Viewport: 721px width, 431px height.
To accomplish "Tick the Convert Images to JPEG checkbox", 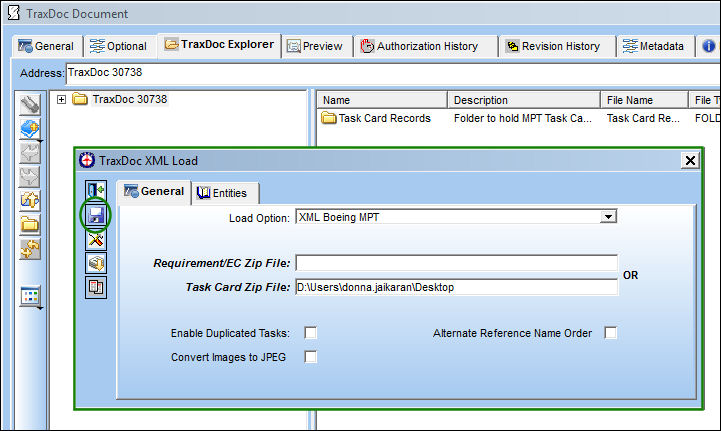I will pyautogui.click(x=310, y=356).
